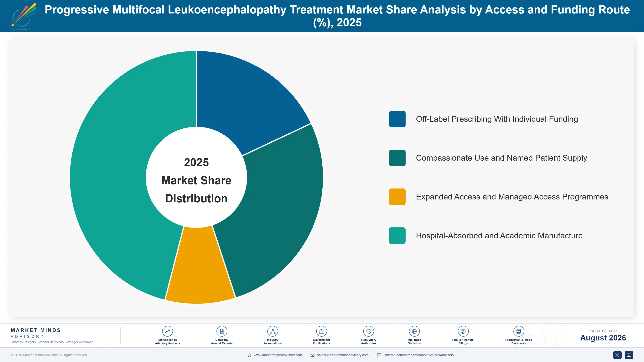Click the Regulatory Authorities shield icon

(x=368, y=331)
